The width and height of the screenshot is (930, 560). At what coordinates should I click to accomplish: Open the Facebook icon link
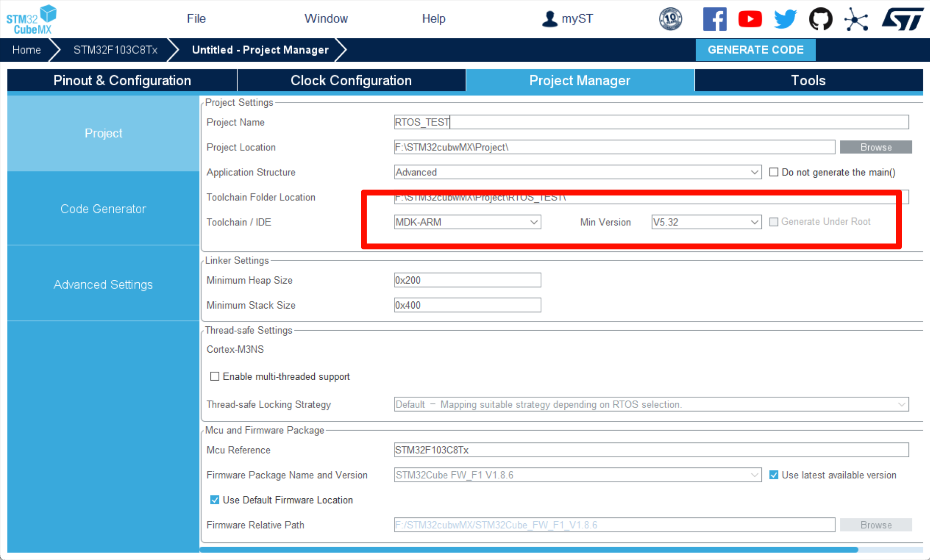714,19
